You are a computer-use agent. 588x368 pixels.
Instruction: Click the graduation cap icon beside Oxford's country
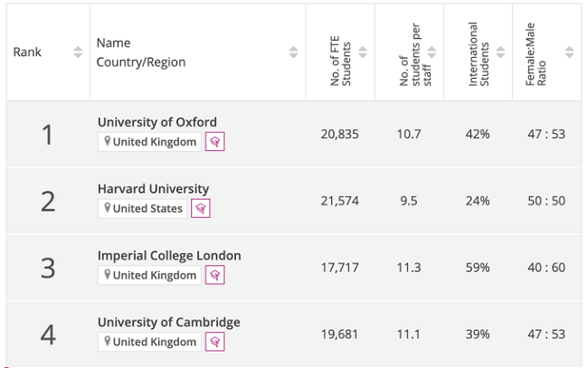pos(214,142)
